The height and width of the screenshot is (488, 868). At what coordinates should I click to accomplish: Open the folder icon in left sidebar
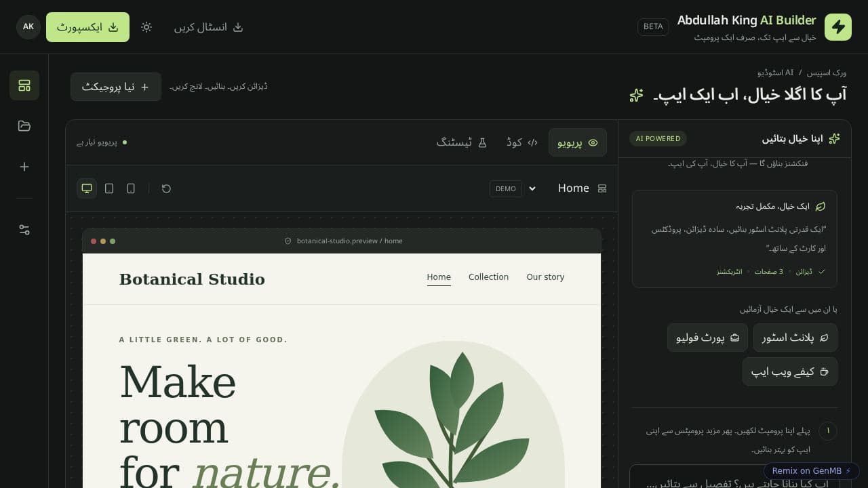(24, 126)
